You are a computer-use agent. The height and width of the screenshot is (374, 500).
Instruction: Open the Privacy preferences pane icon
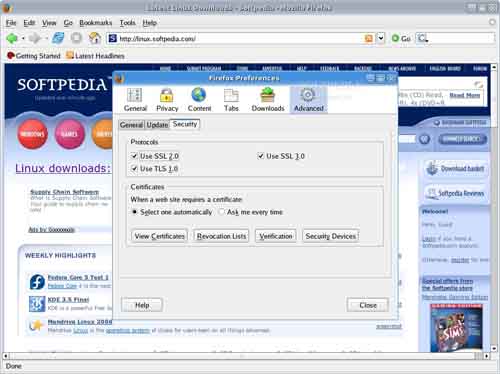coord(167,100)
